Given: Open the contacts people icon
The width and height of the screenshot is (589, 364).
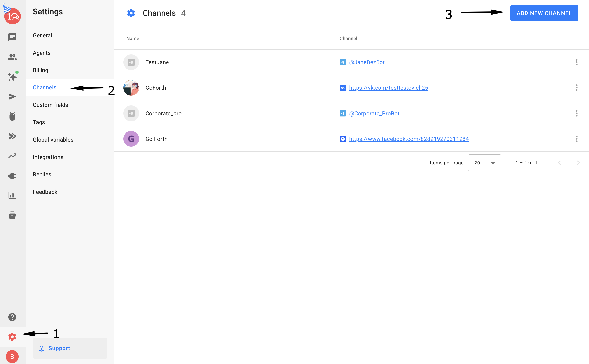Looking at the screenshot, I should (12, 57).
